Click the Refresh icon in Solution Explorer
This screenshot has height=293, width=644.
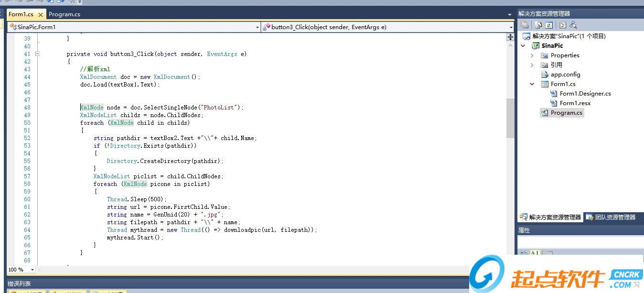(x=549, y=25)
